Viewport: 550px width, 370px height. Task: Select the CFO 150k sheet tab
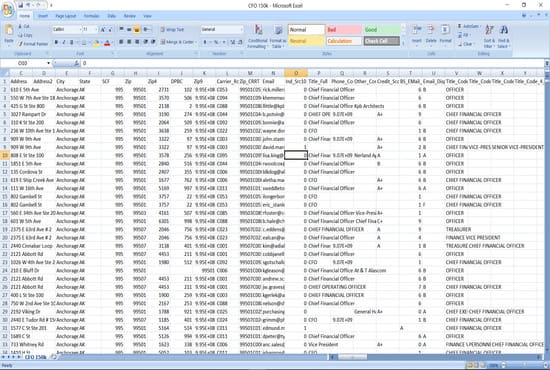[x=35, y=357]
